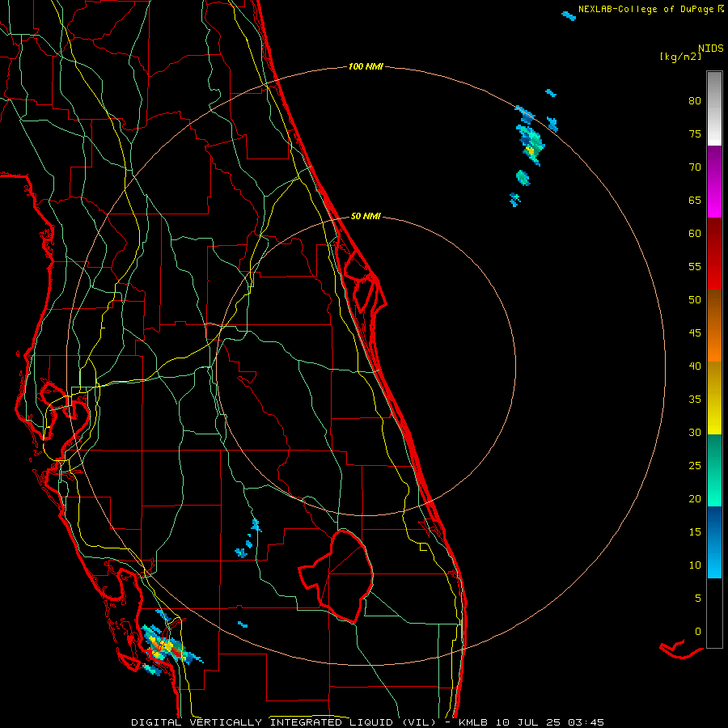
Task: Click the 40 value on the color scale
Action: click(695, 366)
